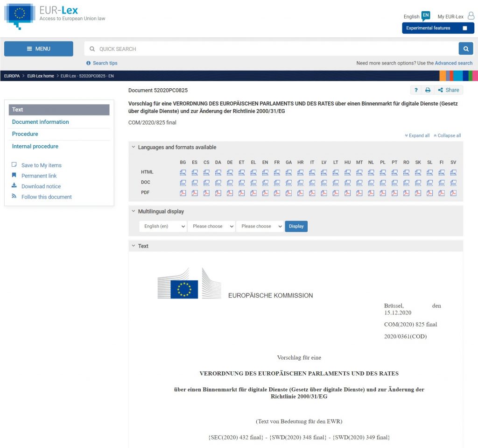Follow the Advanced search link
The height and width of the screenshot is (448, 478).
pyautogui.click(x=453, y=63)
